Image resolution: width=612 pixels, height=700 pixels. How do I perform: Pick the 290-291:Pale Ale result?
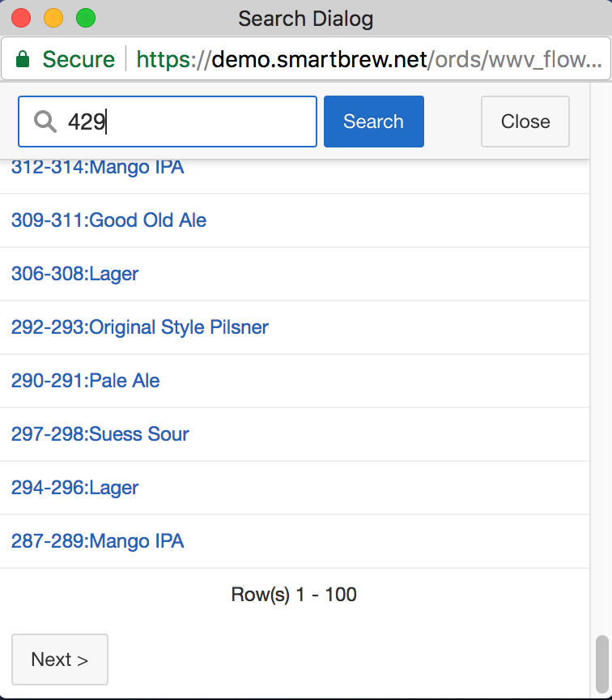[85, 381]
